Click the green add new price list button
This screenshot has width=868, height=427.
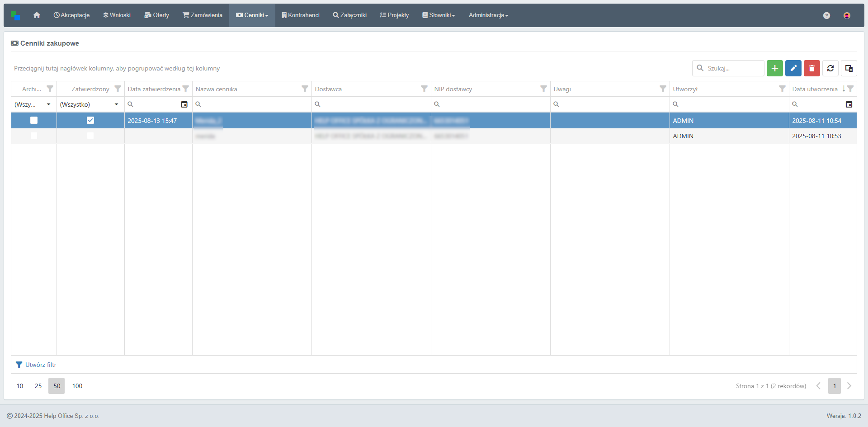point(774,68)
